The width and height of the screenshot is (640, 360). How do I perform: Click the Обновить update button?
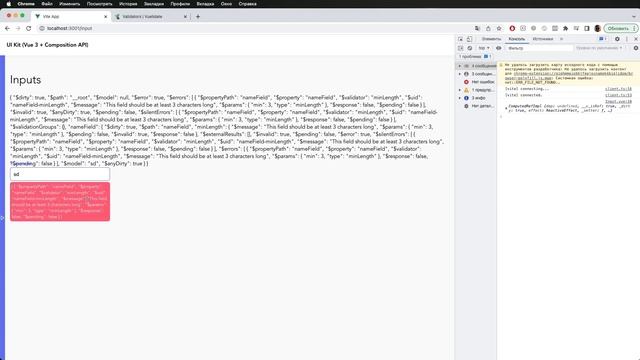pyautogui.click(x=620, y=28)
